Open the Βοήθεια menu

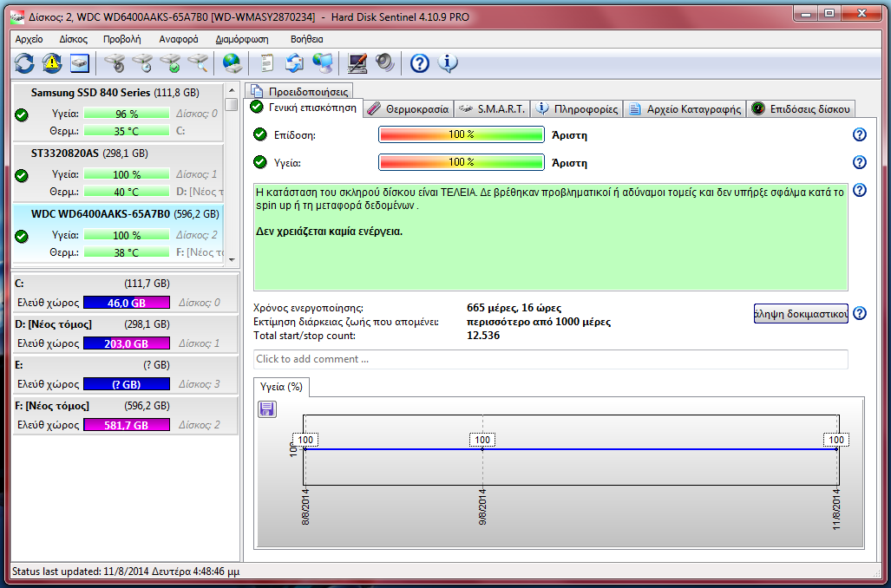307,39
